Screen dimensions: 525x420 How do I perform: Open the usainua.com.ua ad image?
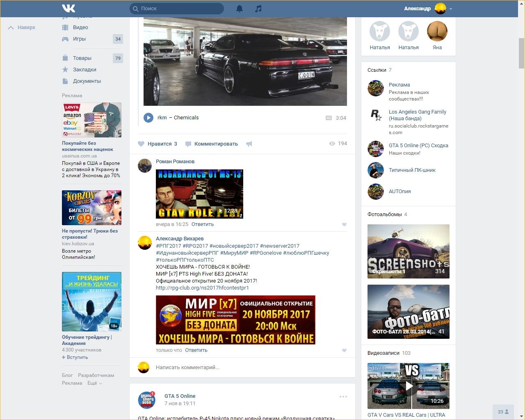[x=91, y=120]
